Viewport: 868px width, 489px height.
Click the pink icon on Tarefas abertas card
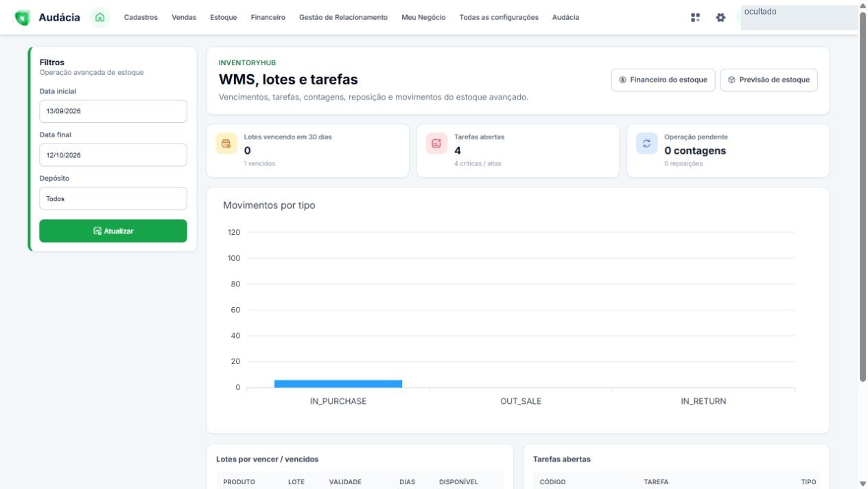pos(436,144)
